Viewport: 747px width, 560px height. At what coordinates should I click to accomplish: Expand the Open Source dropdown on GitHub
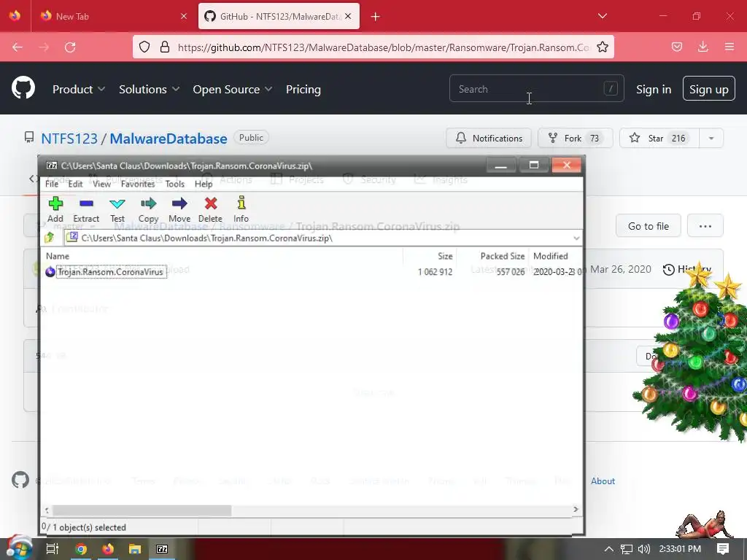233,89
